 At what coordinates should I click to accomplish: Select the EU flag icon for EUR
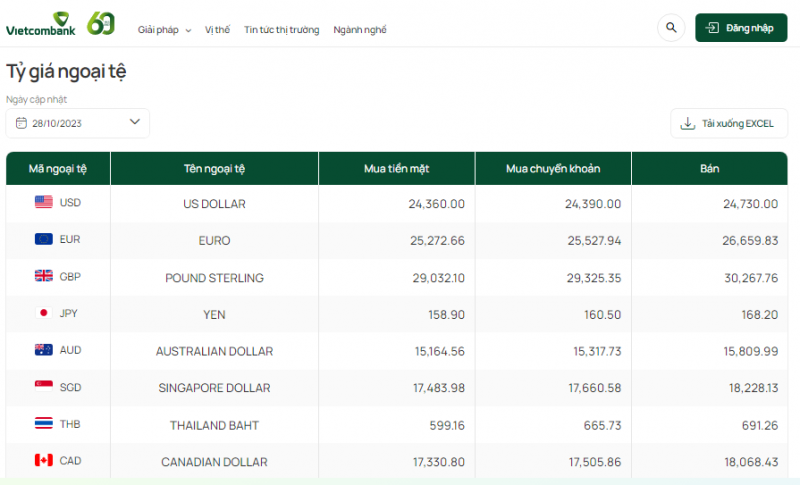click(x=44, y=239)
